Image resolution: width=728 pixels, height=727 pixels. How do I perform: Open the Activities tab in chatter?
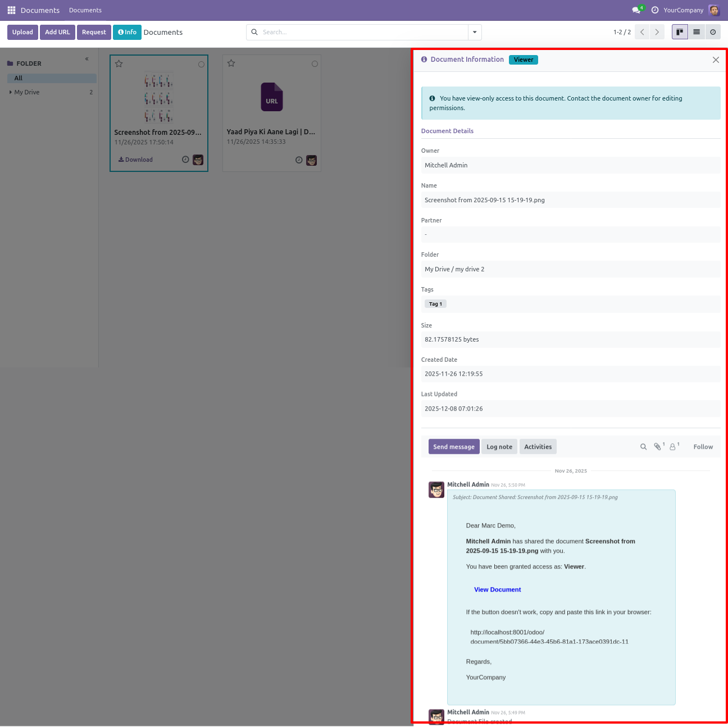click(x=538, y=447)
